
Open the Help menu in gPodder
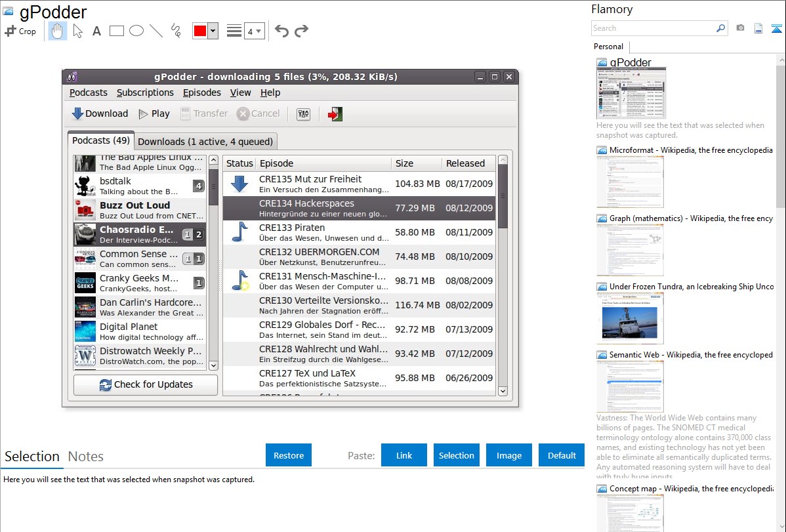(270, 92)
